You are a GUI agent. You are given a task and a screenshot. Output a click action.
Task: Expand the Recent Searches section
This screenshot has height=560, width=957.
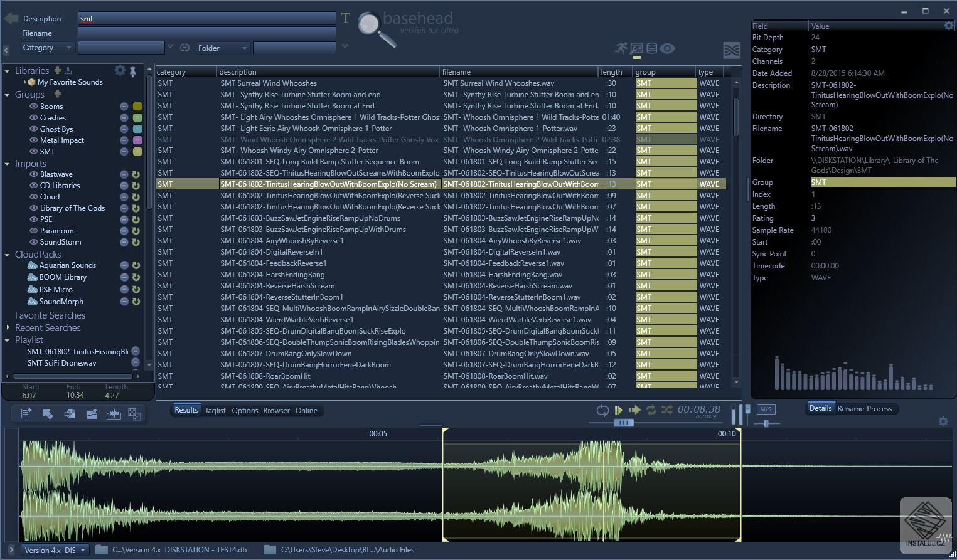point(8,328)
